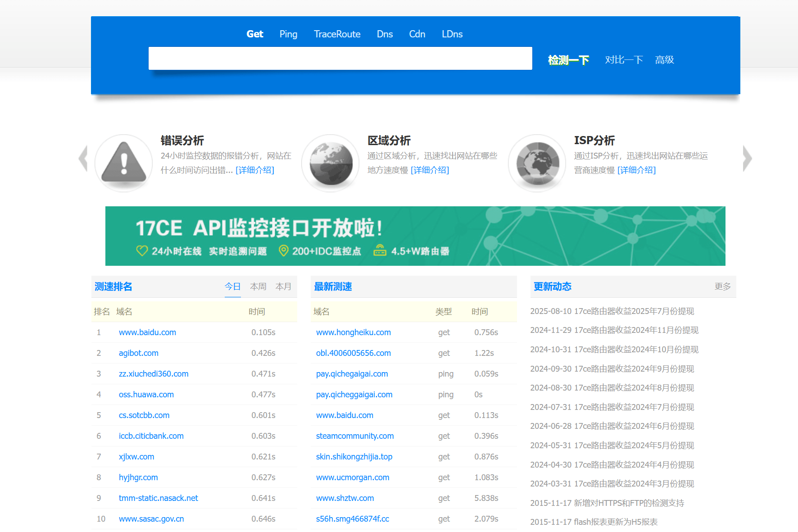The width and height of the screenshot is (798, 532).
Task: Show 本月 monthly speed ranking
Action: point(283,286)
